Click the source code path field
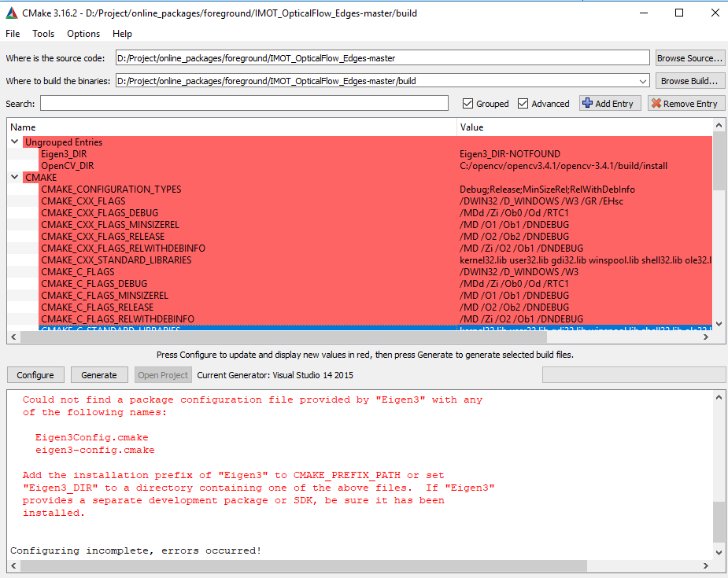728x578 pixels. [x=382, y=58]
